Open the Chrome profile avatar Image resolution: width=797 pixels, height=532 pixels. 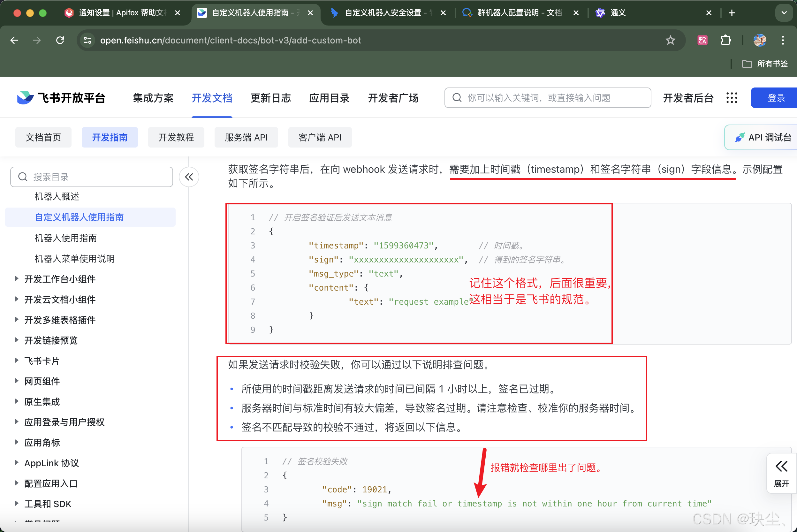point(760,40)
